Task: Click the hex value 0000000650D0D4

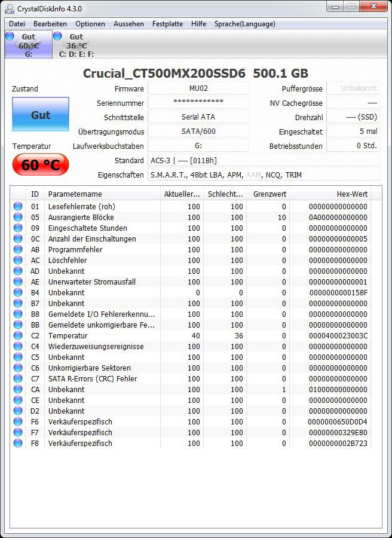Action: (x=338, y=421)
